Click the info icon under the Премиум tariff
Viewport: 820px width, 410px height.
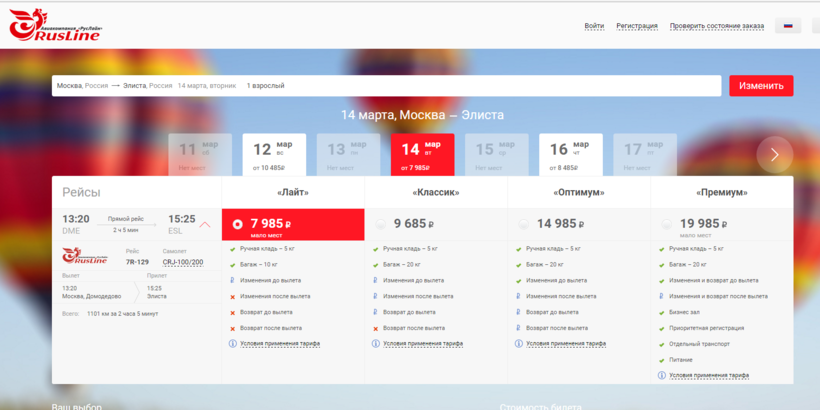(662, 375)
